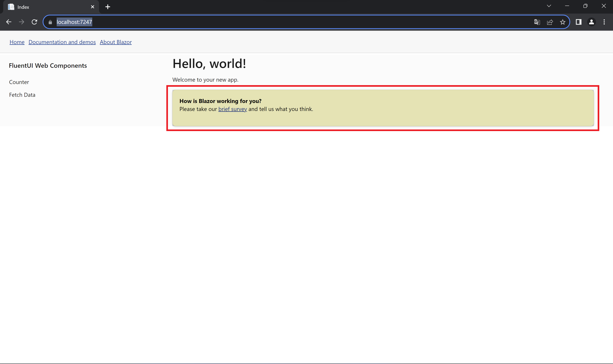Open the user profile avatar menu
The image size is (613, 364).
coord(591,22)
